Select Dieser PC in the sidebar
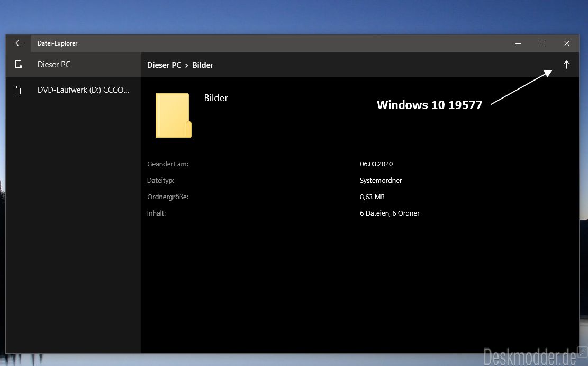588x366 pixels. [x=74, y=65]
